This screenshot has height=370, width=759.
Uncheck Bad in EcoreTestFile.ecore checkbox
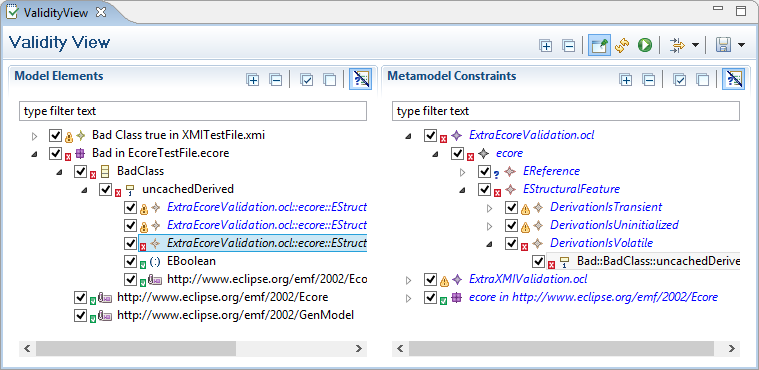tap(55, 153)
